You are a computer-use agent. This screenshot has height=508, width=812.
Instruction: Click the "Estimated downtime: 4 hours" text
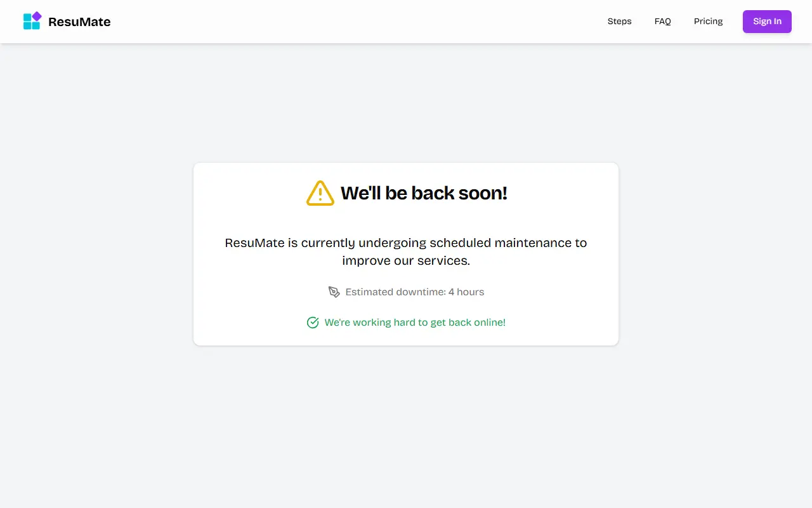(415, 292)
